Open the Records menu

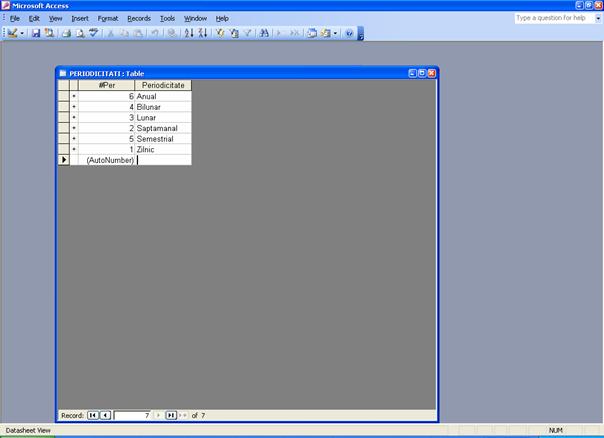coord(138,18)
